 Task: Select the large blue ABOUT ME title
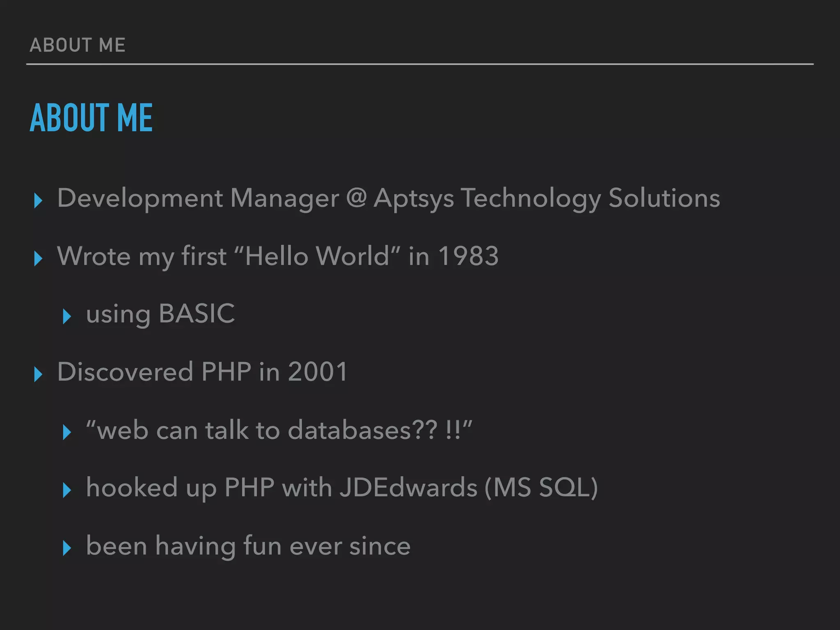[x=91, y=118]
